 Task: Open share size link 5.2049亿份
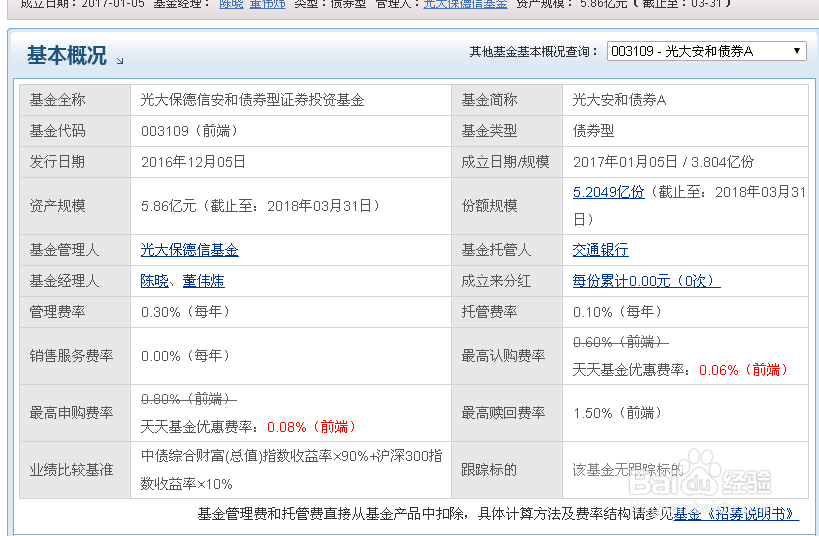click(x=609, y=192)
